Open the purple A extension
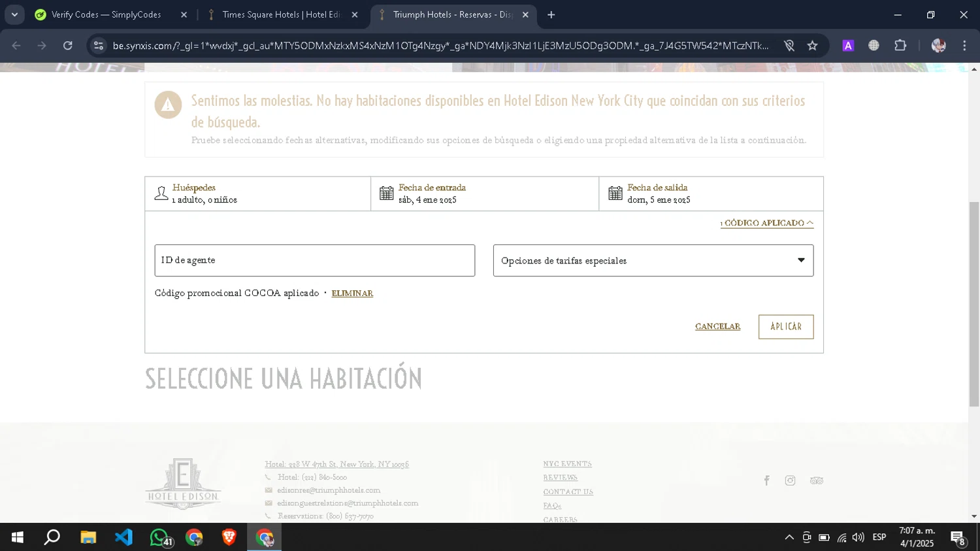 pyautogui.click(x=848, y=46)
